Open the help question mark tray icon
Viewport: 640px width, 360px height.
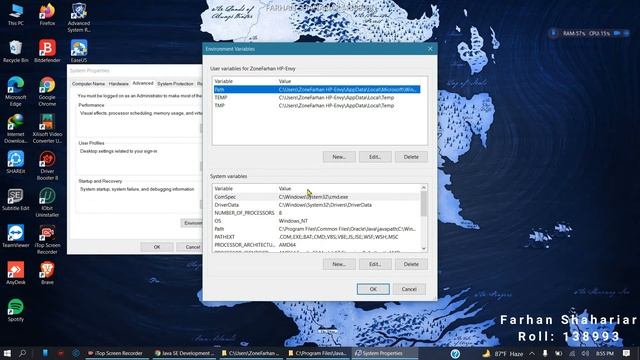[x=456, y=353]
